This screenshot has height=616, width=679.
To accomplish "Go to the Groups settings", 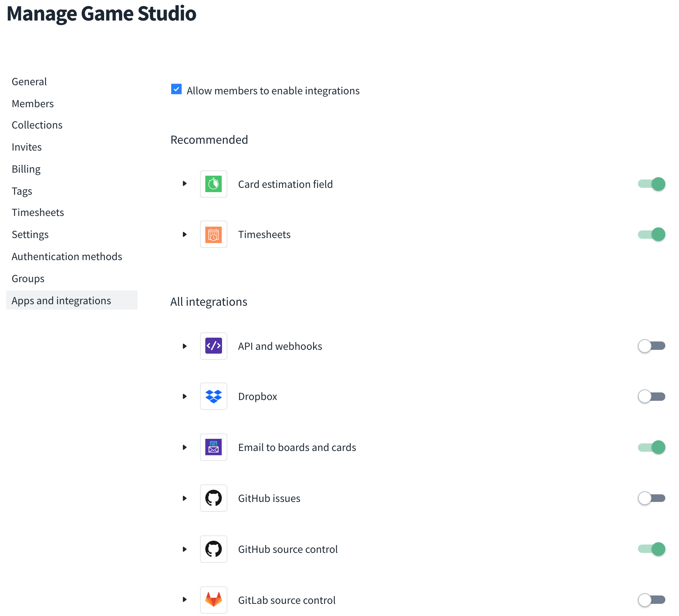I will click(28, 278).
